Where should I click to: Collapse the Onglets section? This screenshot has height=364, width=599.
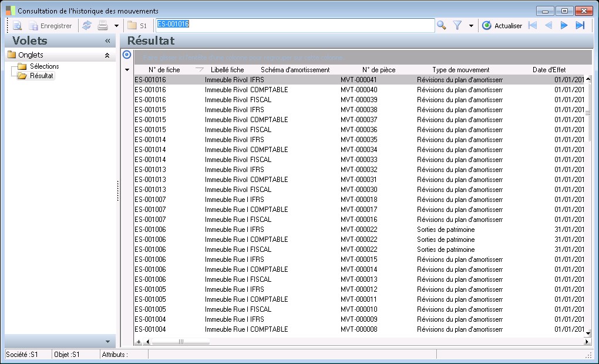tap(107, 55)
